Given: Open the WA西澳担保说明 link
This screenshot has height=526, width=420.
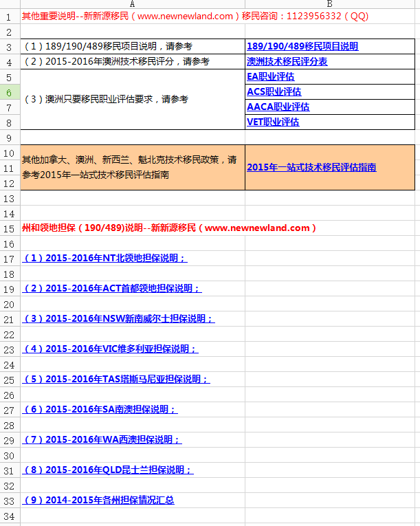Looking at the screenshot, I should click(102, 439).
